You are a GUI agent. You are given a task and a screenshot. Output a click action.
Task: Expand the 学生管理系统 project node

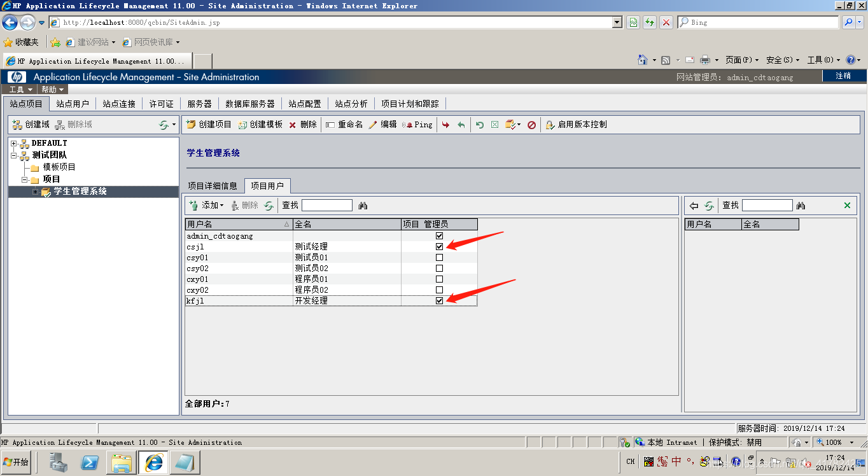pos(36,192)
